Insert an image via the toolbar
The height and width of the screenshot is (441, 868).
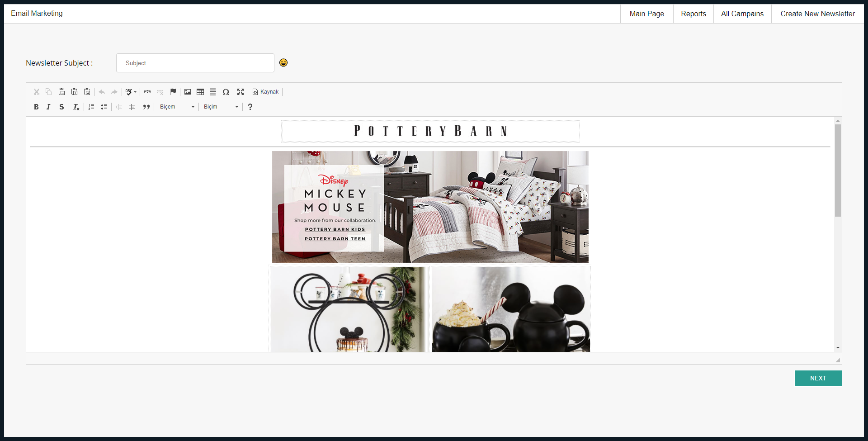(x=188, y=92)
